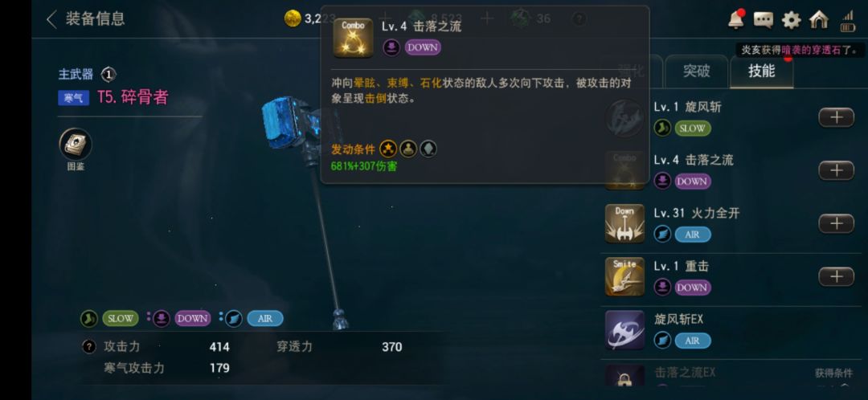Tap the AIR tag below the weapon
Image resolution: width=868 pixels, height=400 pixels.
pos(265,319)
